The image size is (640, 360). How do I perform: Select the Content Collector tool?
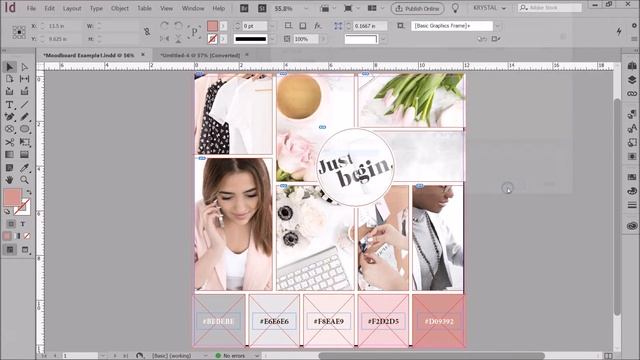click(10, 91)
